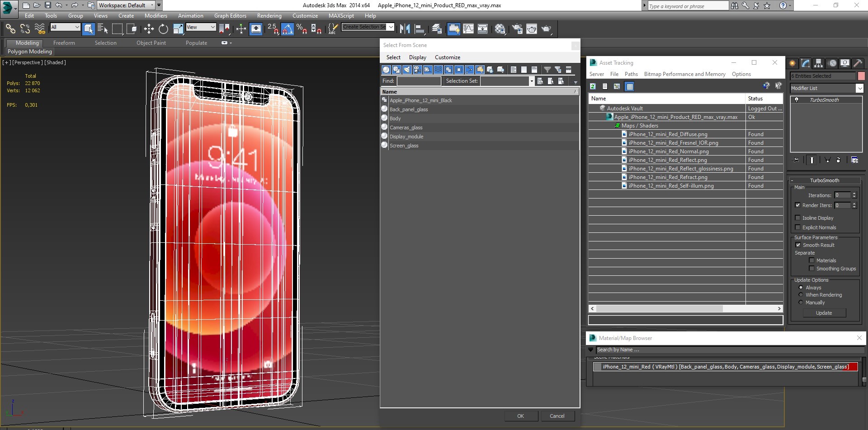Image resolution: width=868 pixels, height=430 pixels.
Task: Click the Find input field
Action: pyautogui.click(x=419, y=81)
